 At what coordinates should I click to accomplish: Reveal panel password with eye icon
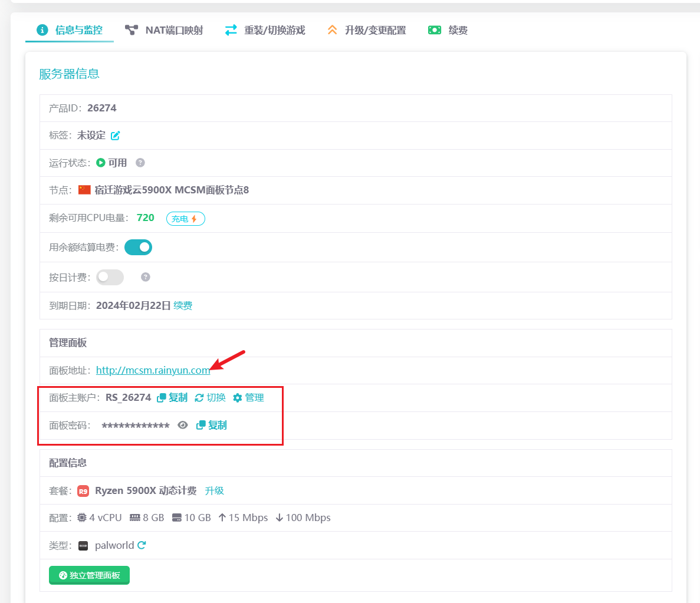click(x=183, y=425)
